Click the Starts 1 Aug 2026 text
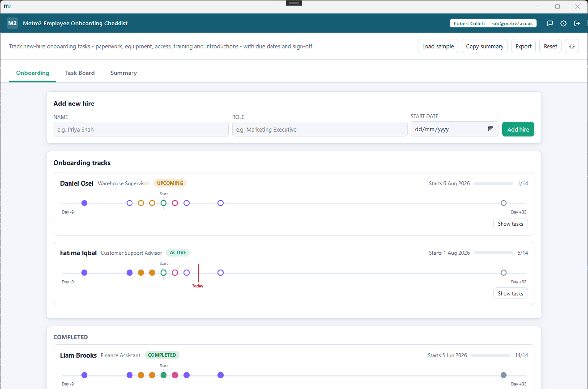Viewport: 588px width, 389px height. [449, 253]
